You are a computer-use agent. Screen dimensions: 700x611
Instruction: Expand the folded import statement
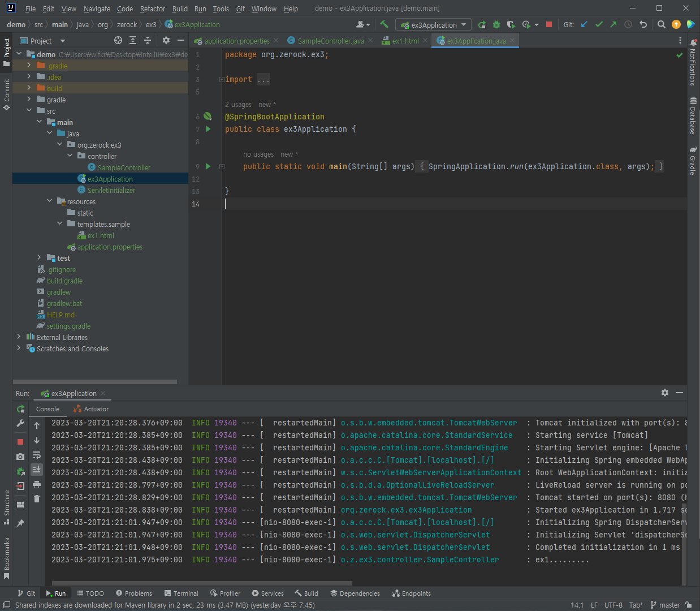pyautogui.click(x=222, y=79)
